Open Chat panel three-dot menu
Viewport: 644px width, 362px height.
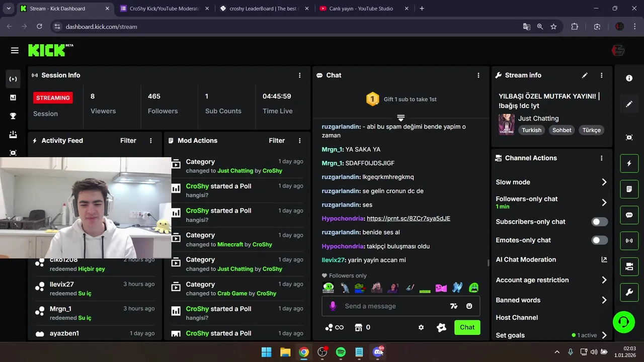coord(478,75)
